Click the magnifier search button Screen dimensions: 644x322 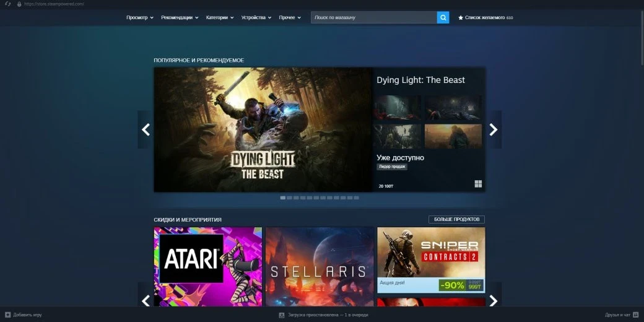point(443,17)
